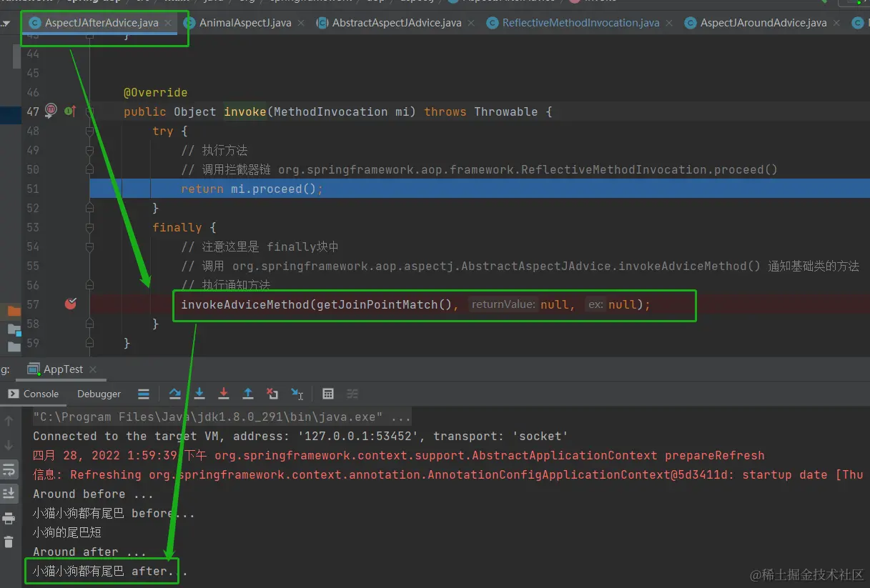Viewport: 870px width, 588px height.
Task: Click the Force Step Into red arrow icon
Action: tap(224, 394)
